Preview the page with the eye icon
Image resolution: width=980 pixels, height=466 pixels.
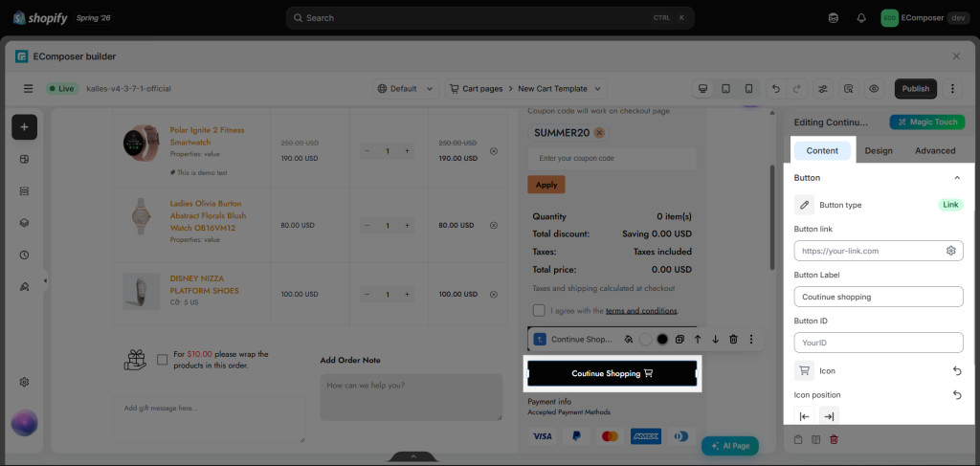[875, 89]
